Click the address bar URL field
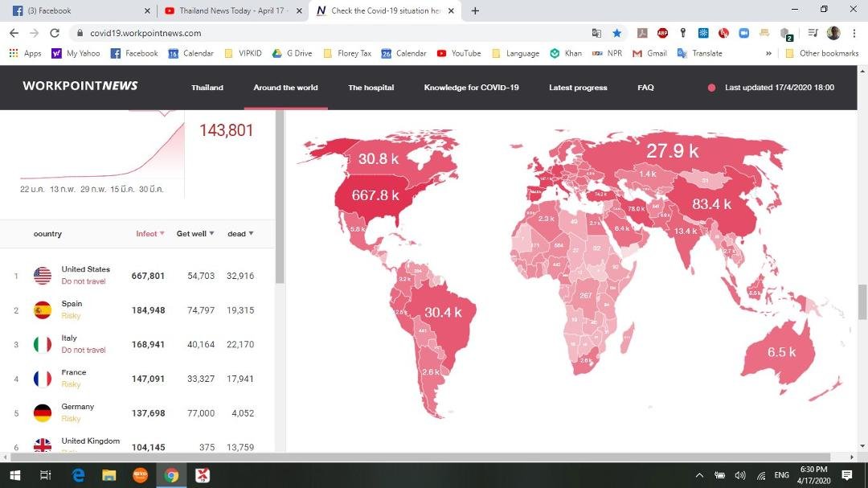The width and height of the screenshot is (868, 488). click(x=332, y=33)
